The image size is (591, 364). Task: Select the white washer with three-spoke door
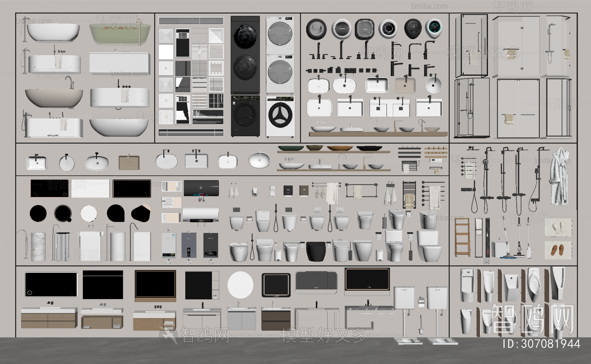[x=280, y=117]
